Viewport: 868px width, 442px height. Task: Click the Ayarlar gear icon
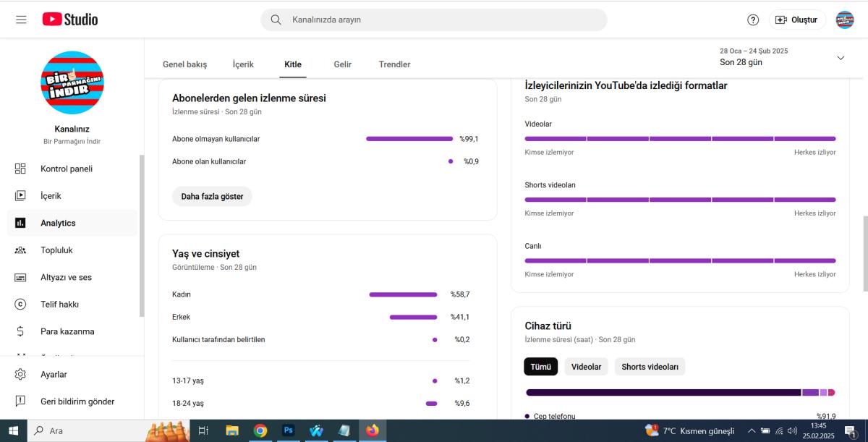coord(20,374)
